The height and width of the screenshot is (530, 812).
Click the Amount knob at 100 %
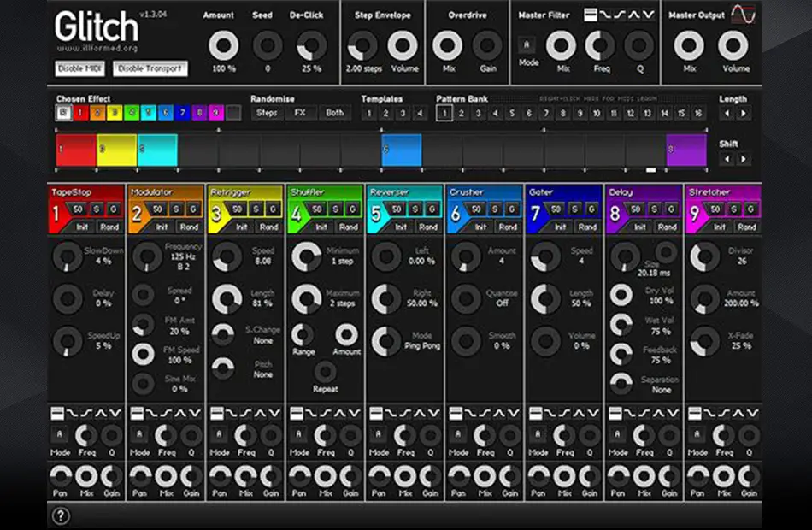click(224, 45)
